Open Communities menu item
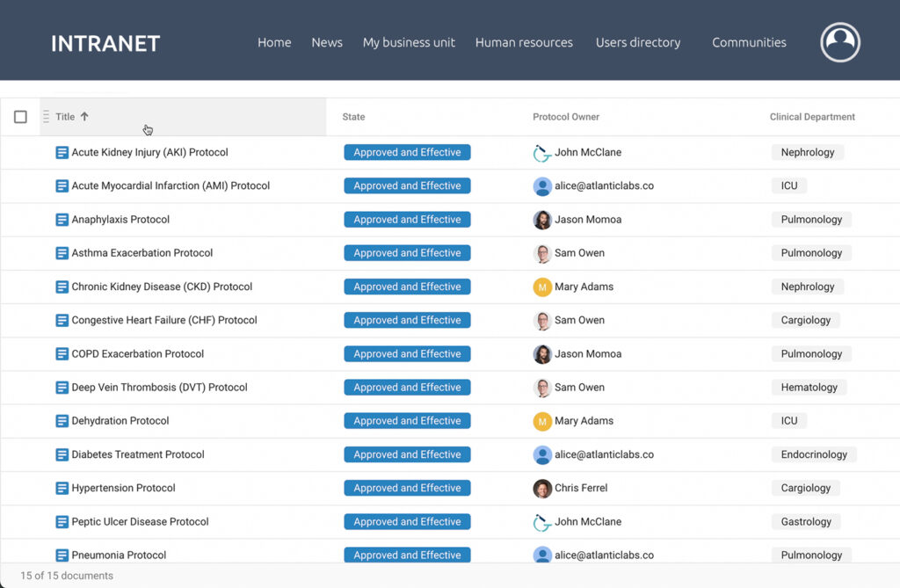The width and height of the screenshot is (900, 588). (x=749, y=42)
